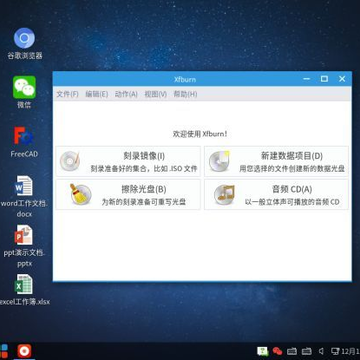Open the 微信 desktop shortcut
The image size is (360, 360).
click(24, 92)
